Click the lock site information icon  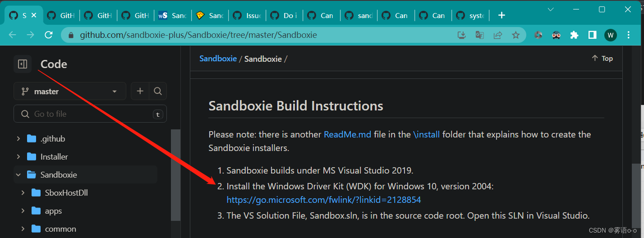tap(70, 35)
